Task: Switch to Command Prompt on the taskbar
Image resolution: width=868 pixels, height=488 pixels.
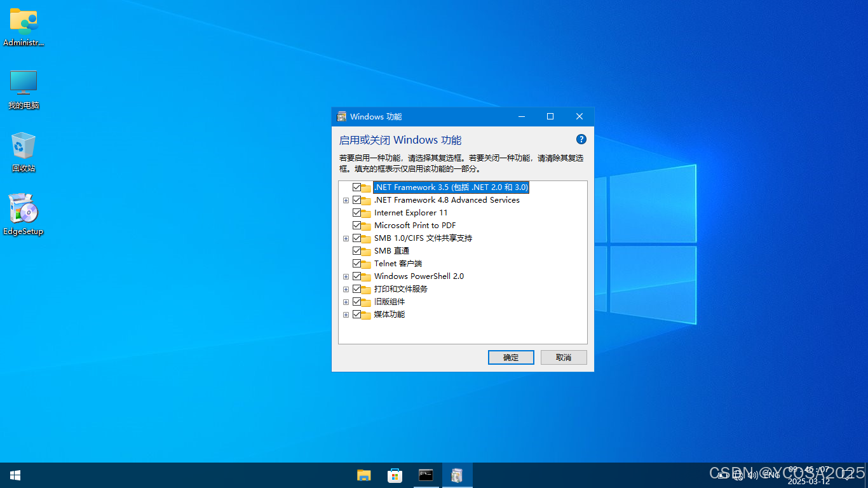Action: (x=426, y=475)
